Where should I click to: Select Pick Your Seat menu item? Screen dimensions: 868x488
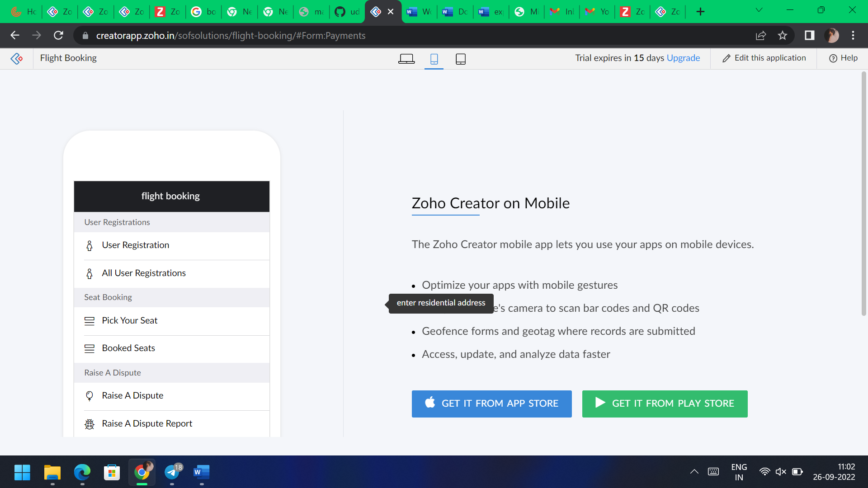[x=129, y=320]
